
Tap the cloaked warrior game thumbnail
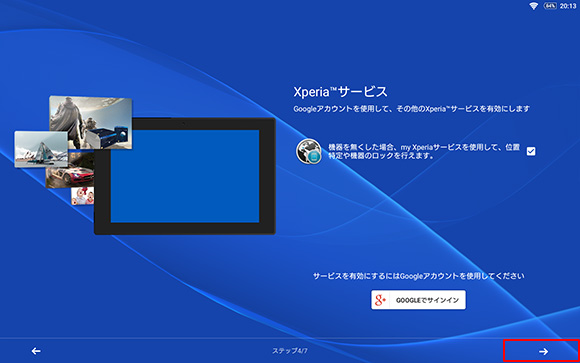coord(91,122)
